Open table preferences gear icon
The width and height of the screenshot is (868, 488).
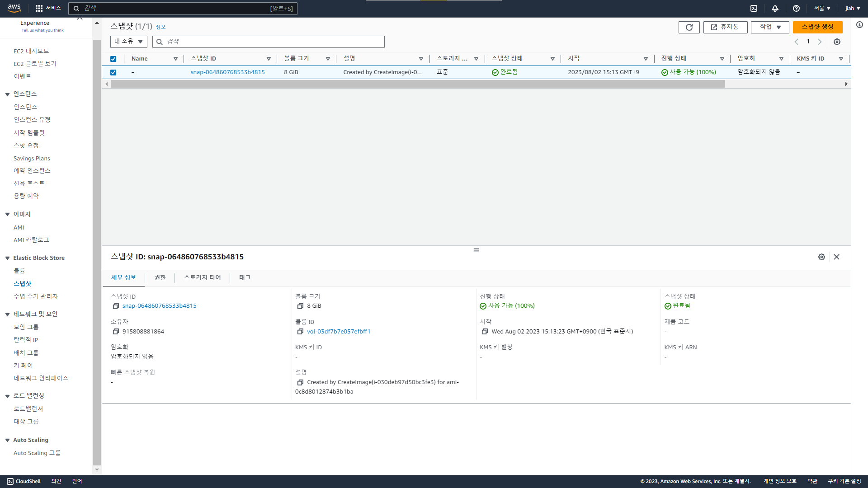[837, 42]
